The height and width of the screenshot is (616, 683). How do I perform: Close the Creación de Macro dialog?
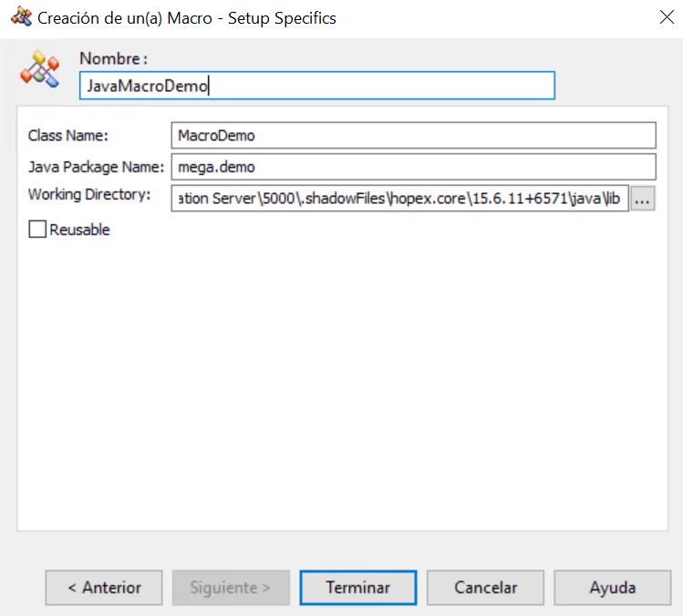667,17
